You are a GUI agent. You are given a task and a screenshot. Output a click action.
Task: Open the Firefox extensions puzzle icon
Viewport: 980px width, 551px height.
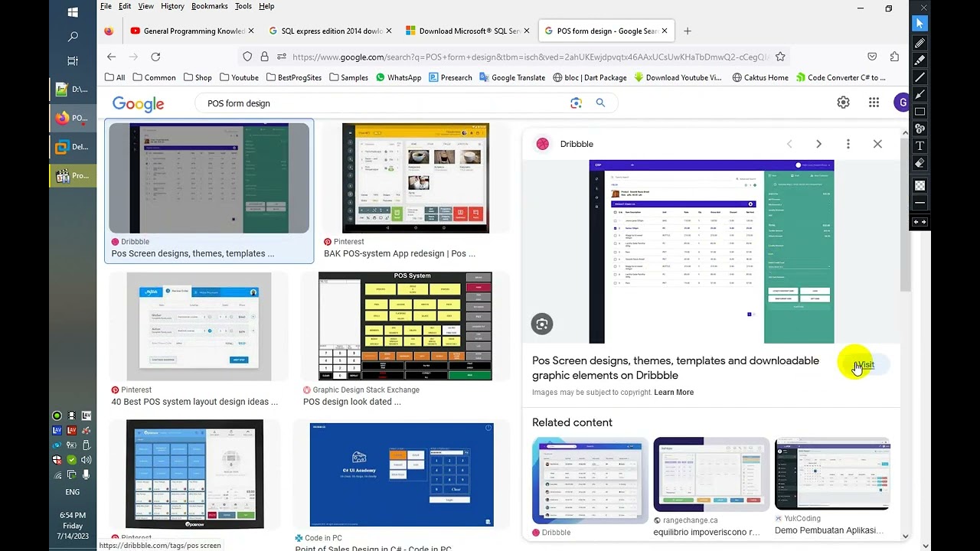[x=894, y=57]
